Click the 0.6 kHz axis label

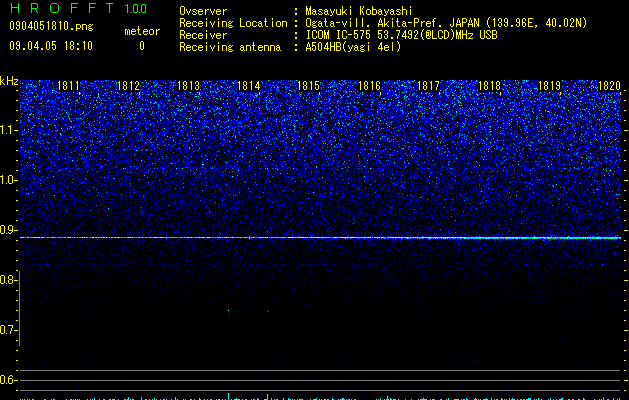(8, 380)
